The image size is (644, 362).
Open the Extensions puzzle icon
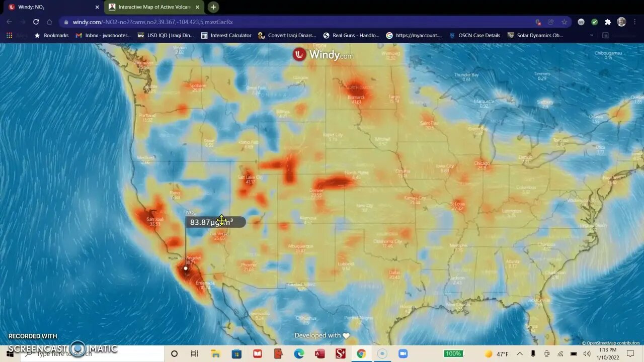pyautogui.click(x=608, y=22)
